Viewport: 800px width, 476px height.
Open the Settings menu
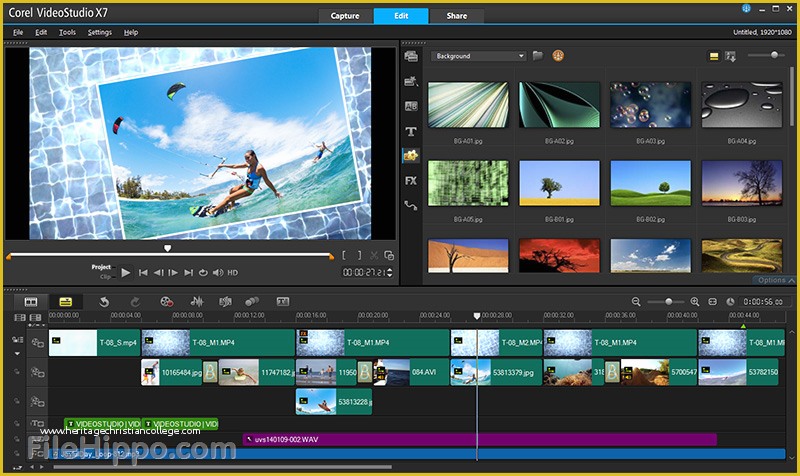(x=99, y=32)
